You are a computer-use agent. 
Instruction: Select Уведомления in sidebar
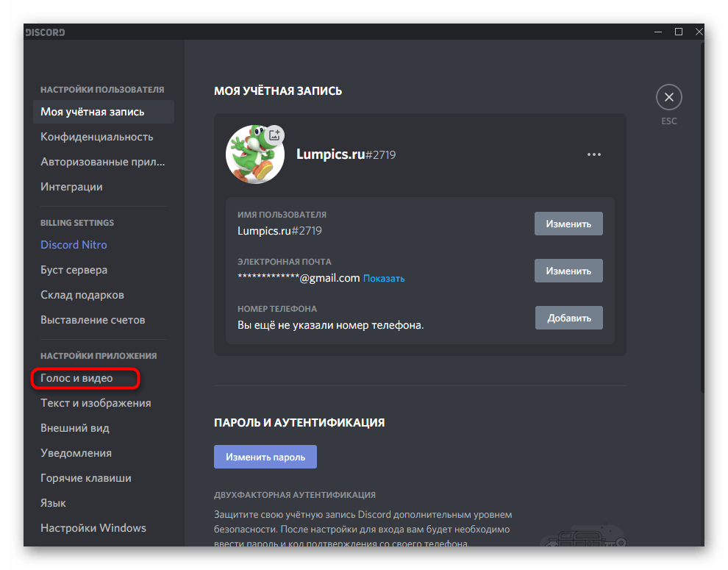coord(76,453)
